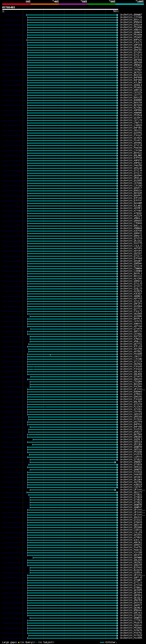Click the orange ~40% identity color bar

point(45,4)
